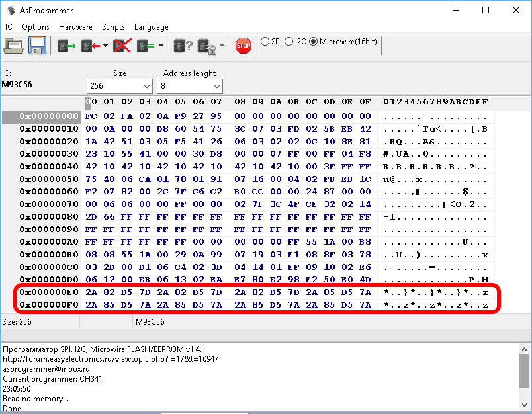The height and width of the screenshot is (414, 532).
Task: Click the write IC chip icon
Action: (x=91, y=45)
